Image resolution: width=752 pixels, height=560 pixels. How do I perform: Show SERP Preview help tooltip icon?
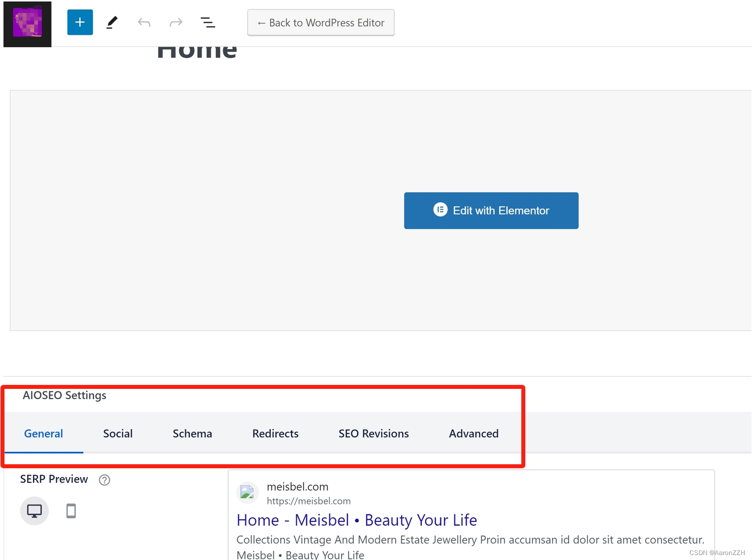[104, 480]
